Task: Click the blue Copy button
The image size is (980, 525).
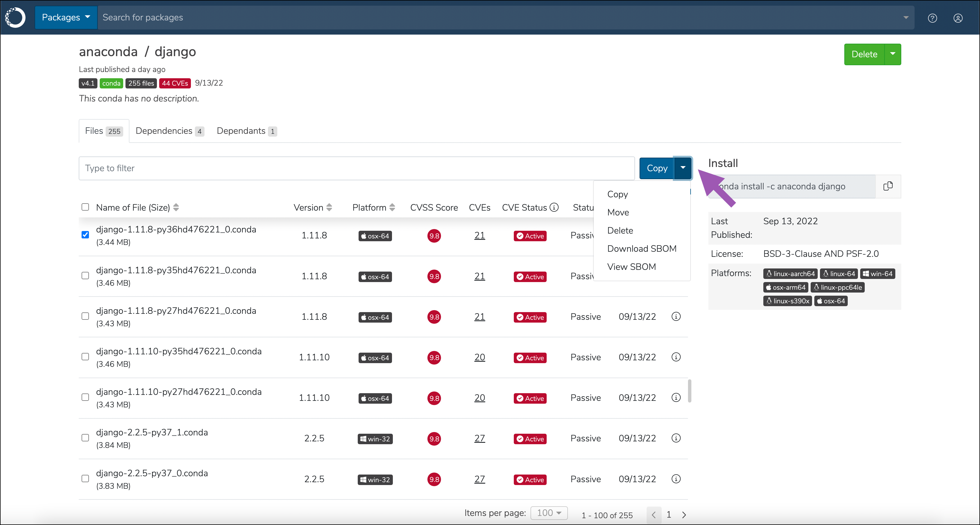Action: pyautogui.click(x=657, y=168)
